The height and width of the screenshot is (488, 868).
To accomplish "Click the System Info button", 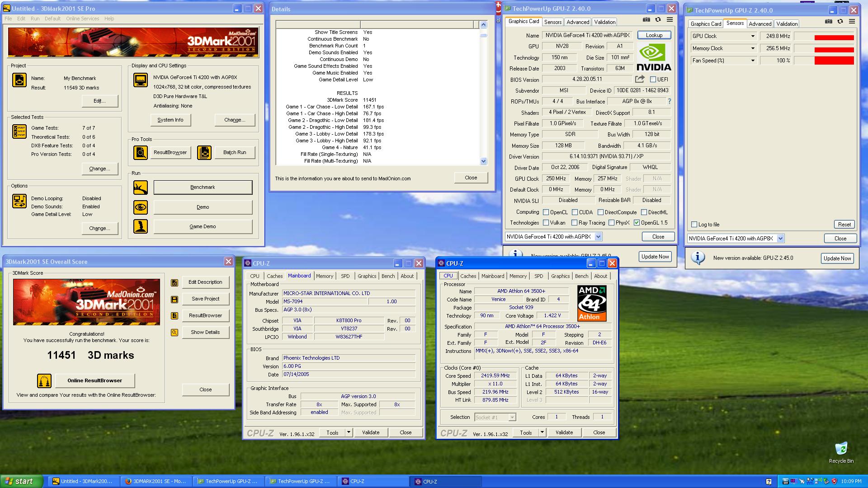I will point(170,120).
